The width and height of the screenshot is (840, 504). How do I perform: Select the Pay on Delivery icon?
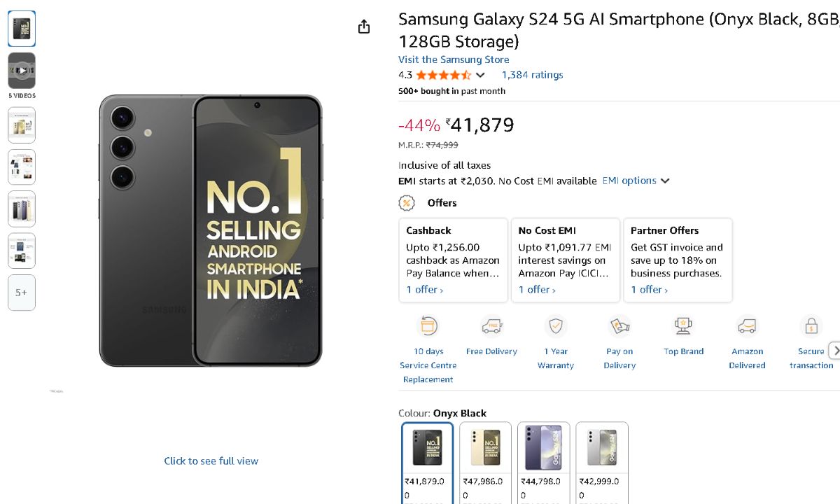[x=619, y=326]
